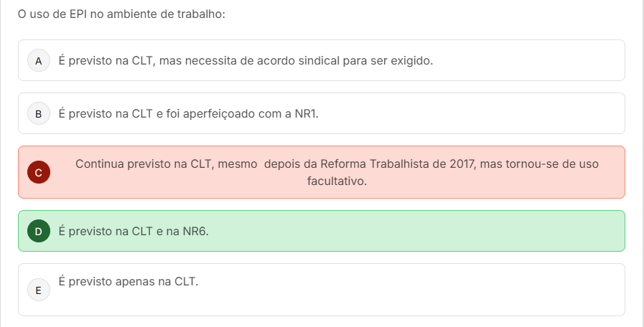Click the green D circle badge

tap(39, 231)
